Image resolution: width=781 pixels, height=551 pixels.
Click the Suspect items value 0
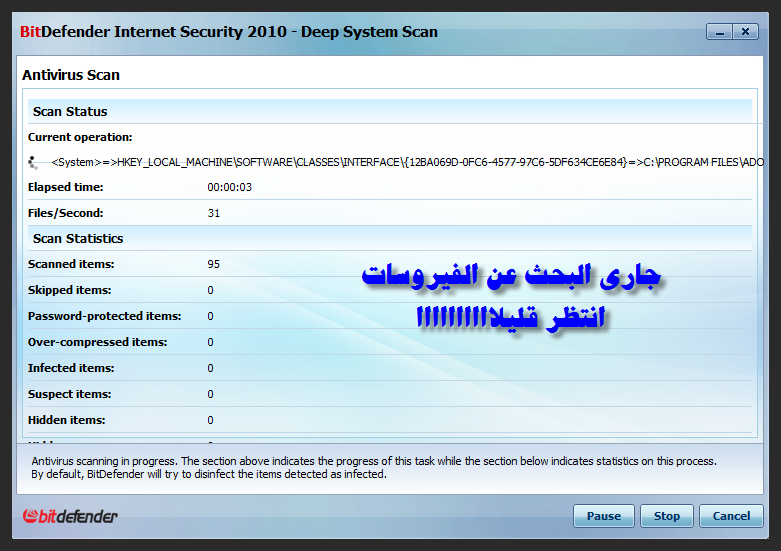210,394
